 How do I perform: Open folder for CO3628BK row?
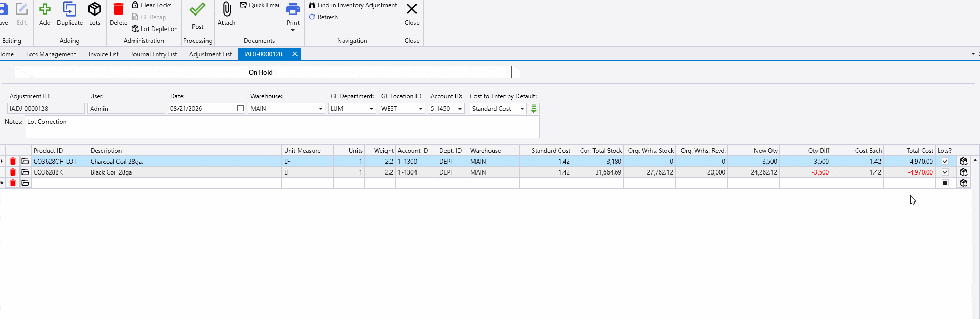pos(25,172)
